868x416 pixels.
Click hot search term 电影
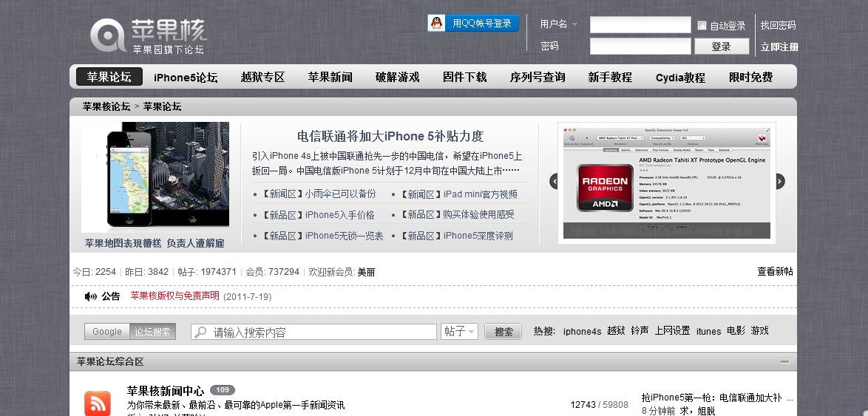point(736,331)
